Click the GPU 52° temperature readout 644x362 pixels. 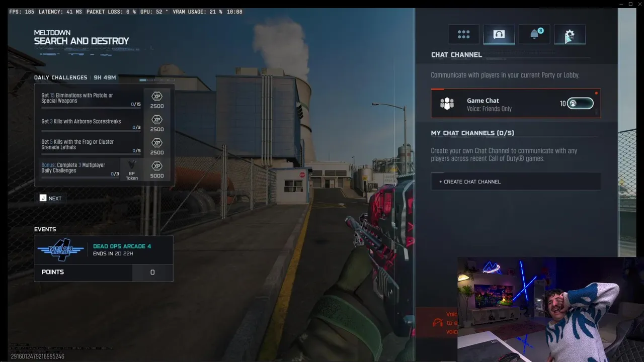pos(154,12)
